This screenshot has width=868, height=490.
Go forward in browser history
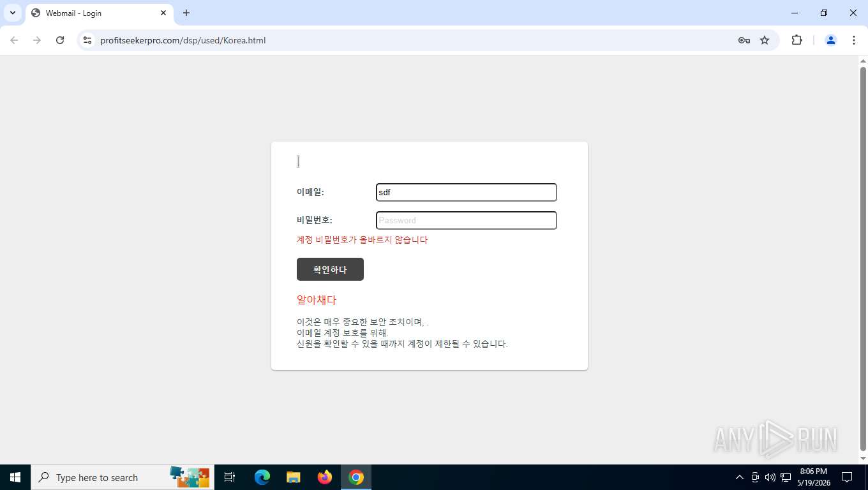[x=37, y=40]
